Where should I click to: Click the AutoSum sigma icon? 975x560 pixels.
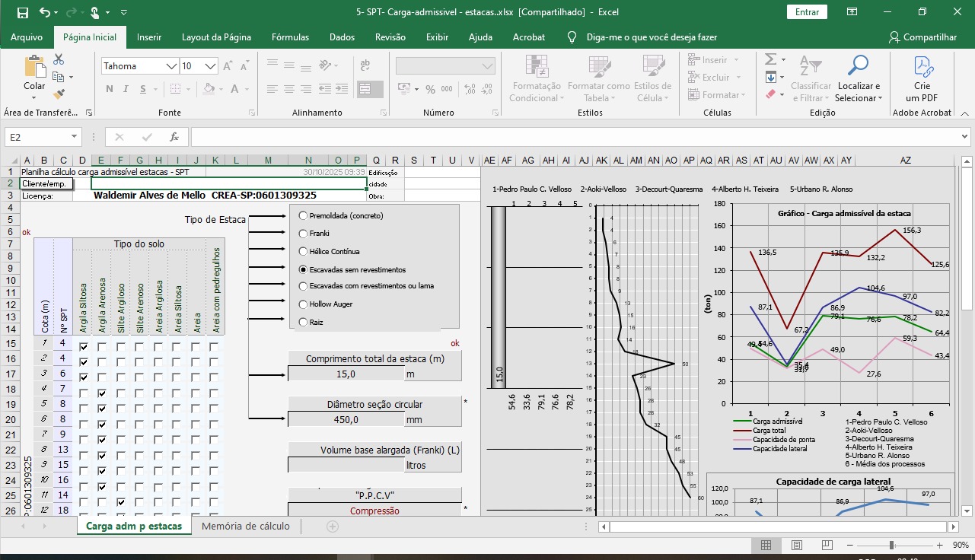770,59
